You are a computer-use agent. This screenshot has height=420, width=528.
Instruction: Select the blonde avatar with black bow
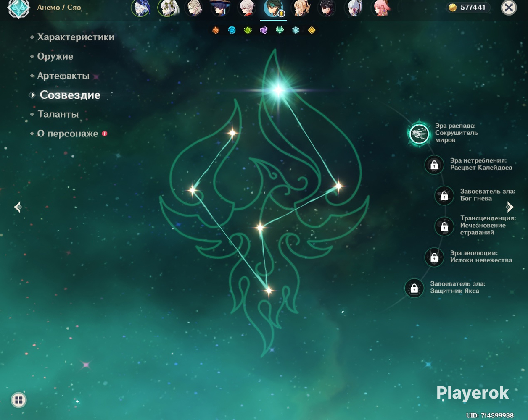click(x=300, y=8)
